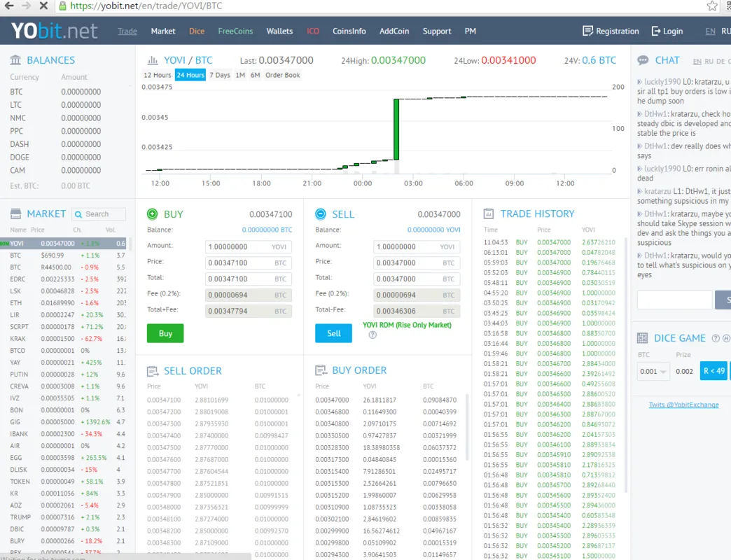Viewport: 731px width, 560px height.
Task: Click the Sell Price input field
Action: (x=417, y=262)
